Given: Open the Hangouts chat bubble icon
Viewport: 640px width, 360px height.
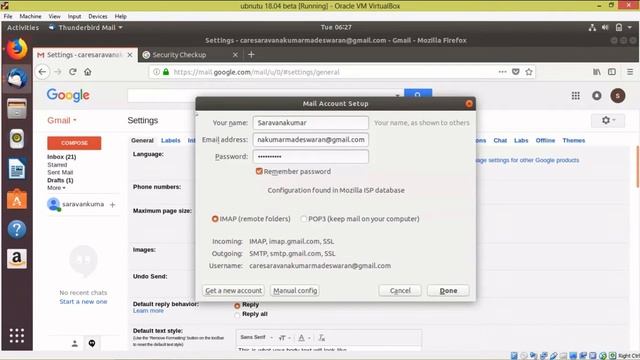Looking at the screenshot, I should [x=92, y=343].
